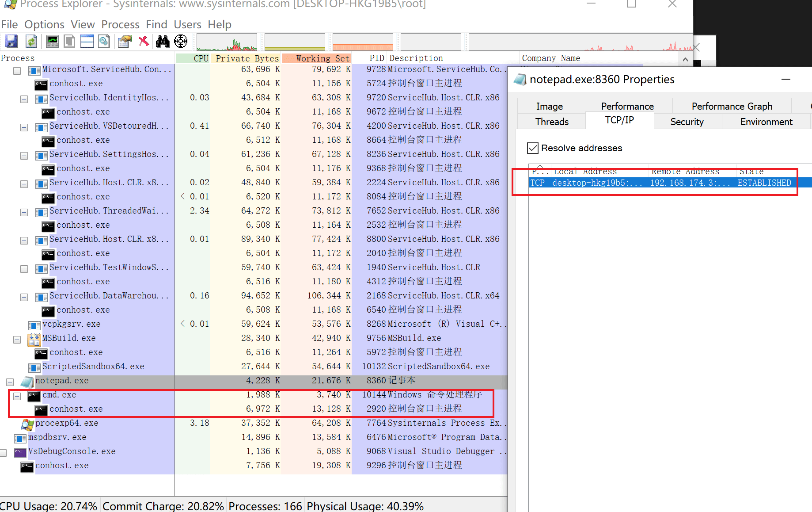Switch to the Environment tab
Image resolution: width=812 pixels, height=512 pixels.
766,122
